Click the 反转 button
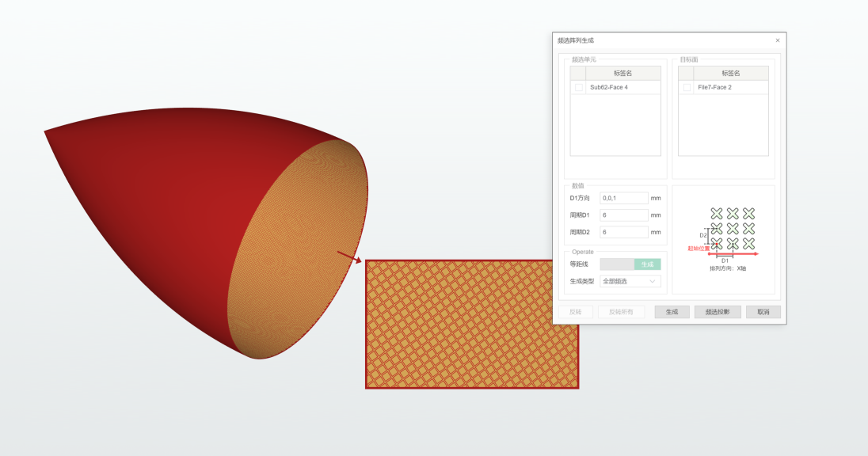 (576, 312)
